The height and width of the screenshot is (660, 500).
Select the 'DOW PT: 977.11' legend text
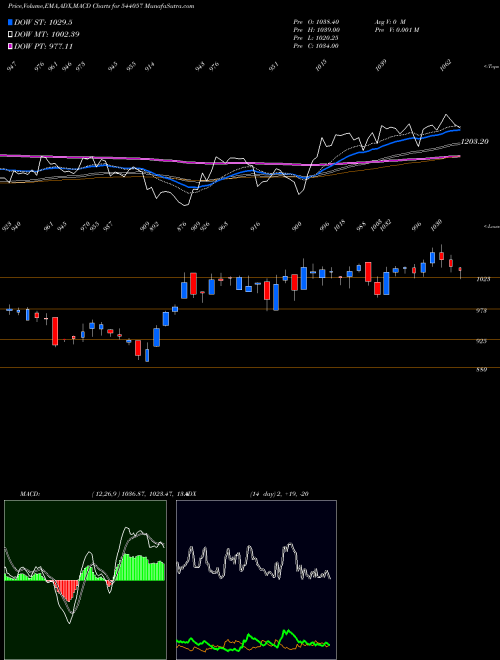pos(44,46)
